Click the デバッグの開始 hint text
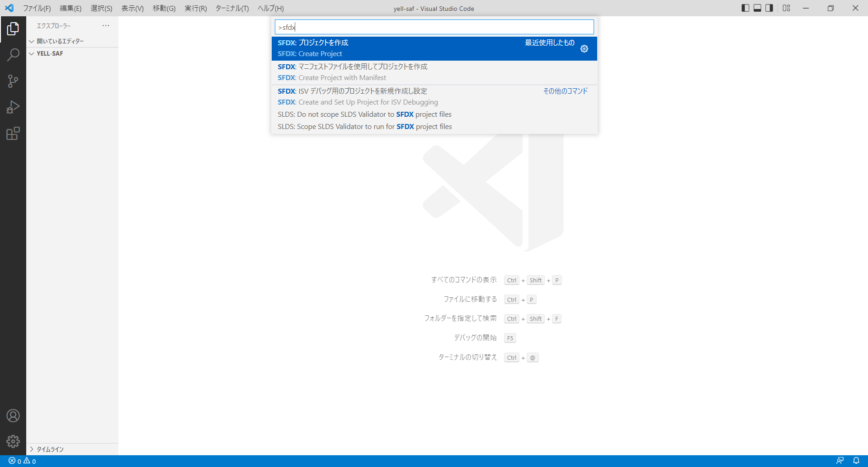The width and height of the screenshot is (868, 467). pos(475,338)
